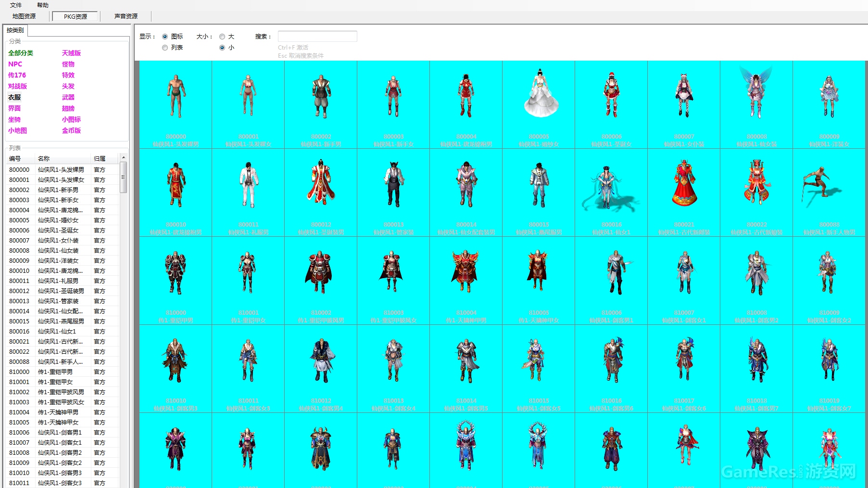Select butler outfit thumbnail 800013 管家装

[393, 193]
